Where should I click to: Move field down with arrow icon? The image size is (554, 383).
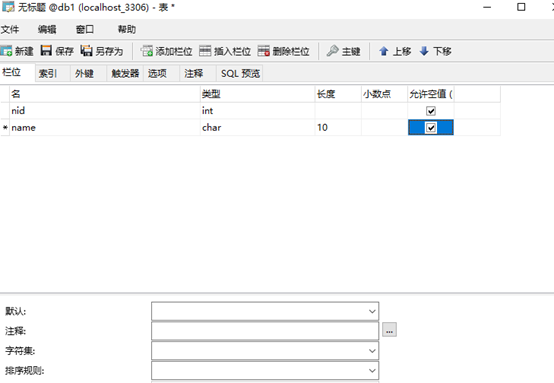coord(424,51)
